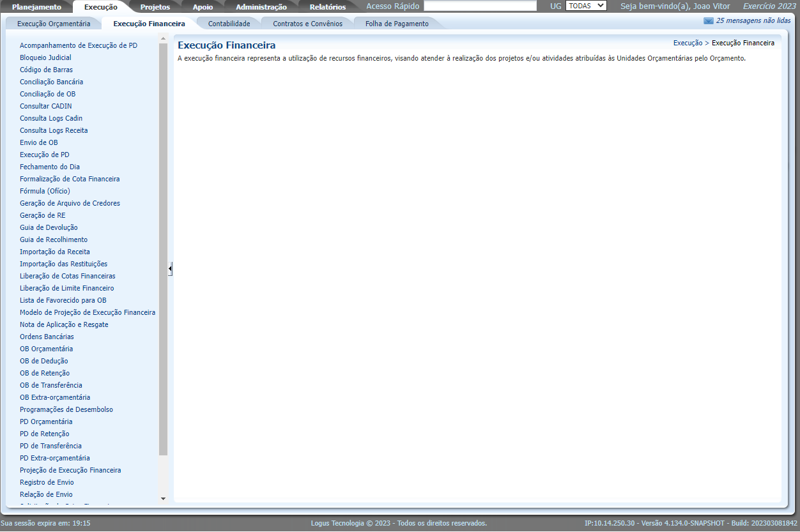
Task: Select the Contabilidade tab
Action: 229,24
